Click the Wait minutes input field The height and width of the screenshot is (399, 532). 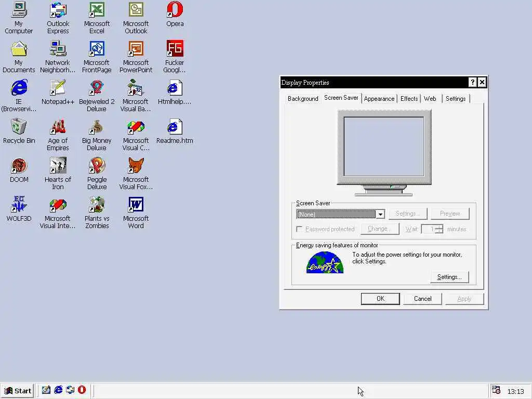(428, 229)
